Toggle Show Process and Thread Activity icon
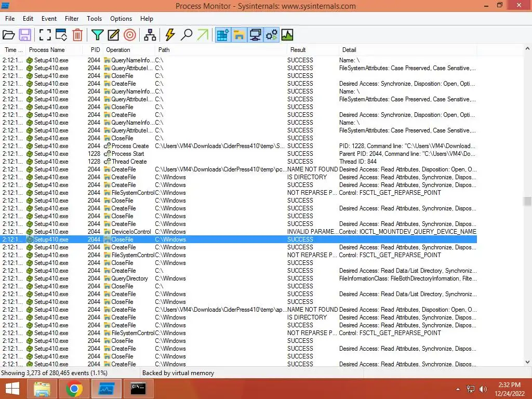The height and width of the screenshot is (399, 532). click(x=272, y=35)
